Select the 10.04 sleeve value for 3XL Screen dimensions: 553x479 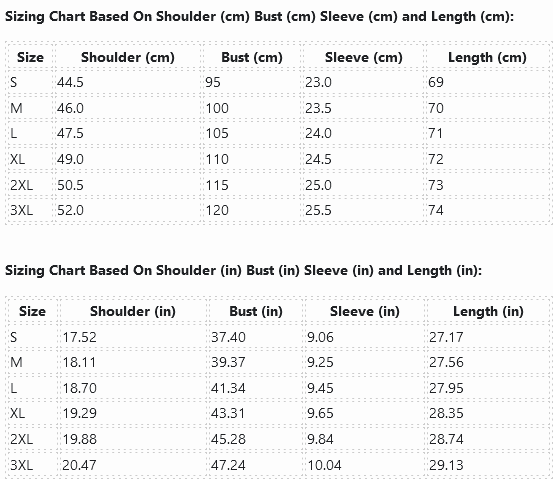324,465
